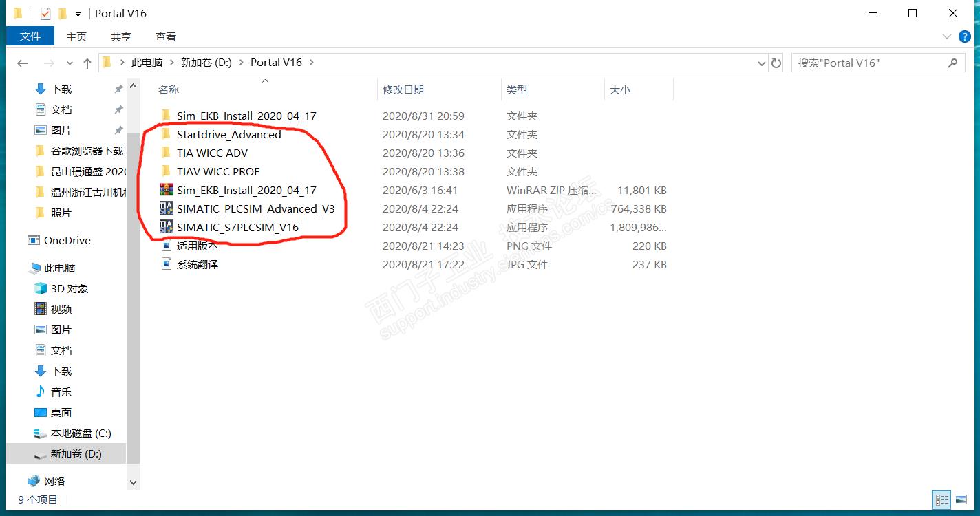Viewport: 980px width, 516px height.
Task: Select the file name SIMATIC_S7PLCSIM_V16
Action: pos(237,227)
